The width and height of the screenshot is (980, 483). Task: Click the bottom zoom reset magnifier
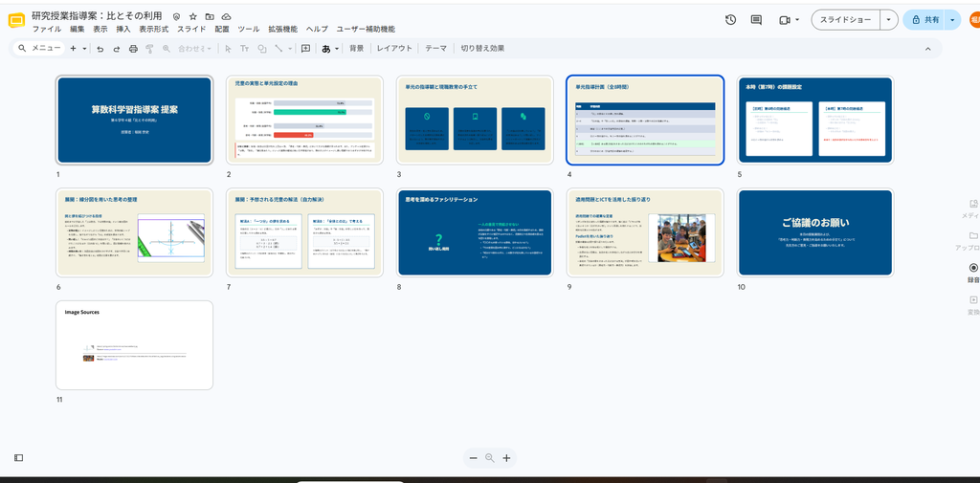click(490, 458)
